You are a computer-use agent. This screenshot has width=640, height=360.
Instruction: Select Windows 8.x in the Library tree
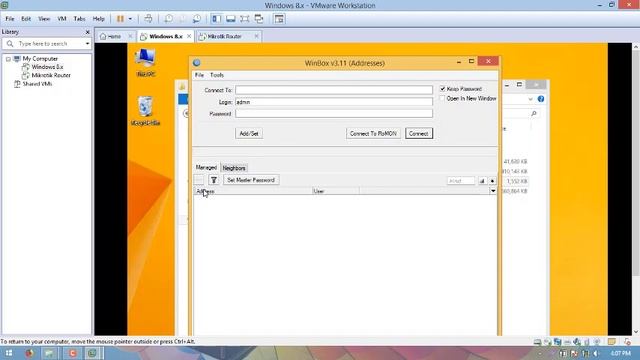pyautogui.click(x=47, y=67)
